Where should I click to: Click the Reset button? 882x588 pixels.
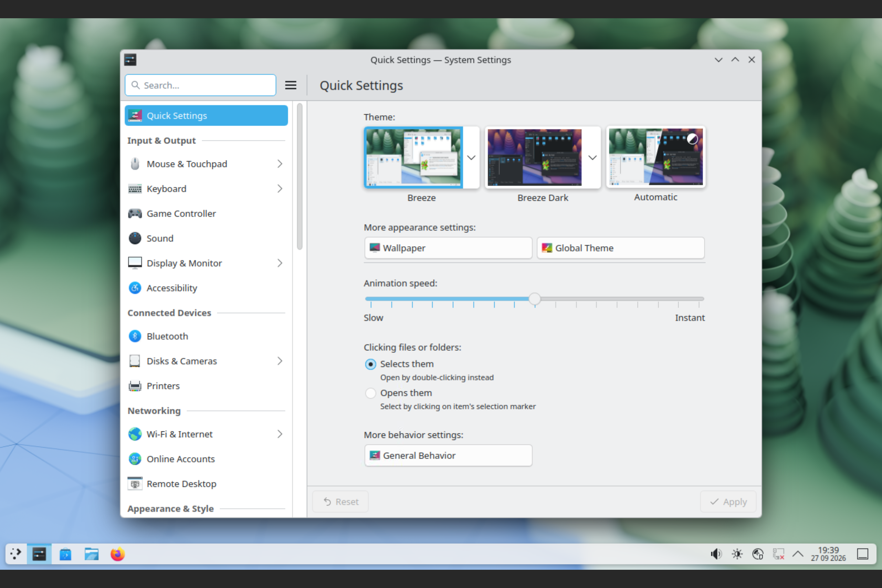(340, 501)
